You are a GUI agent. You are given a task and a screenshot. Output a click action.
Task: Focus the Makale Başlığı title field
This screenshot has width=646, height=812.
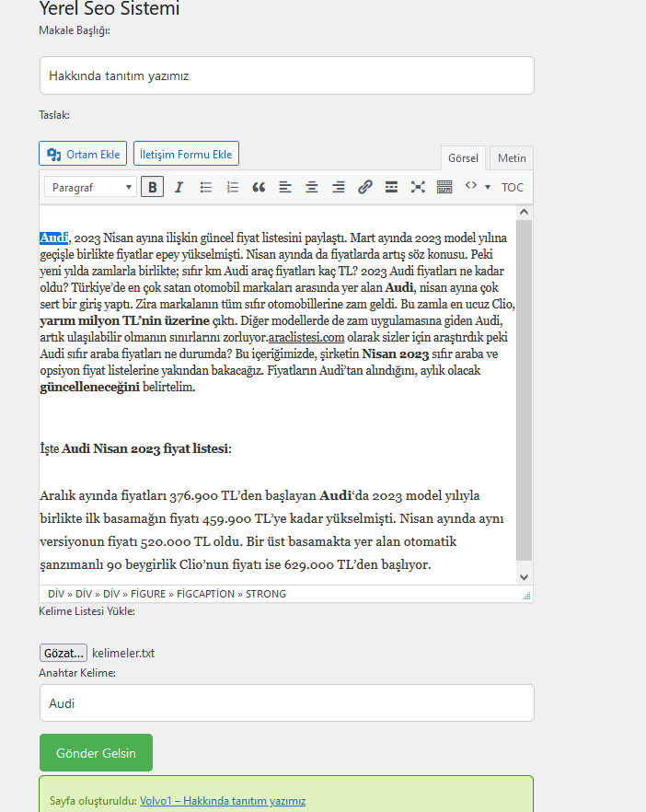coord(287,75)
